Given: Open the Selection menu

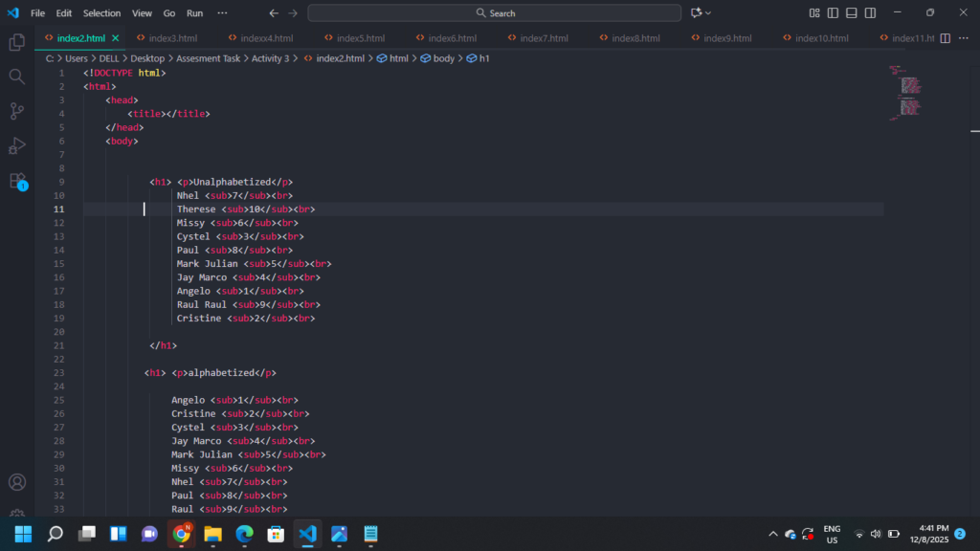Looking at the screenshot, I should pyautogui.click(x=101, y=13).
